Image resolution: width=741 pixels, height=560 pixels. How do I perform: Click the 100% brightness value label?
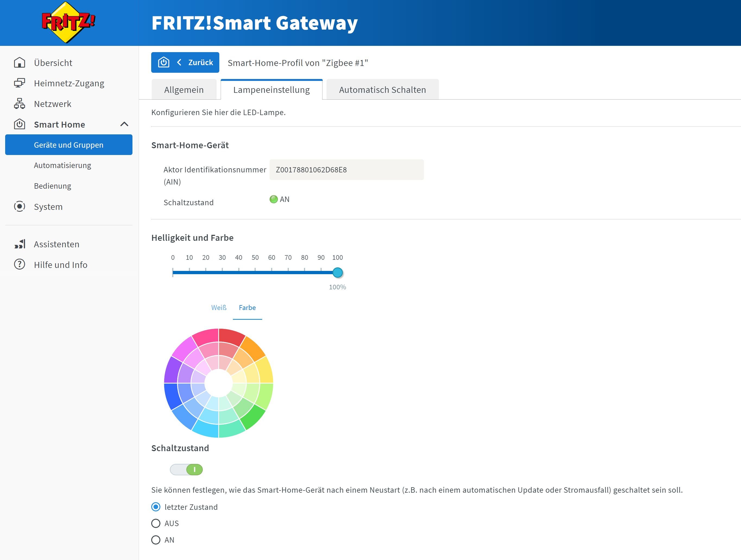(337, 287)
